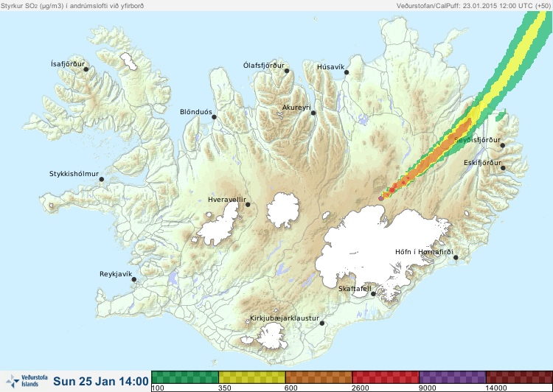Click the orange 600 legend swatch

click(319, 377)
